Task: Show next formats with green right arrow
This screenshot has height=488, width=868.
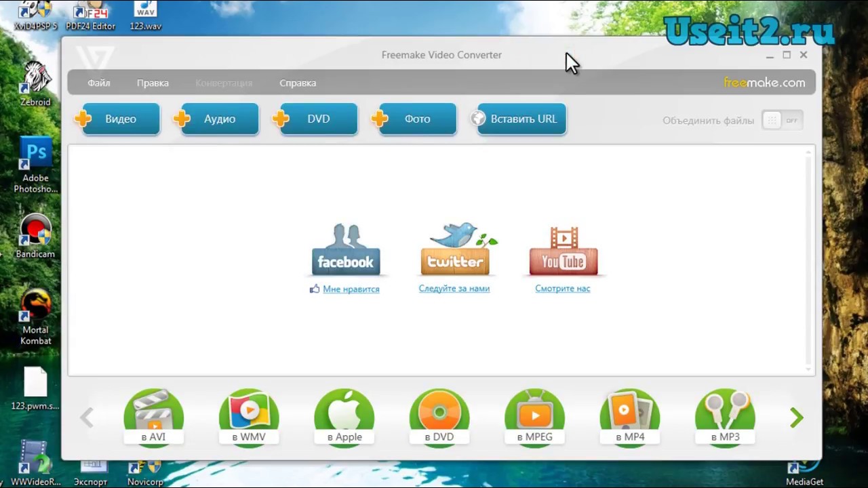Action: (x=797, y=418)
